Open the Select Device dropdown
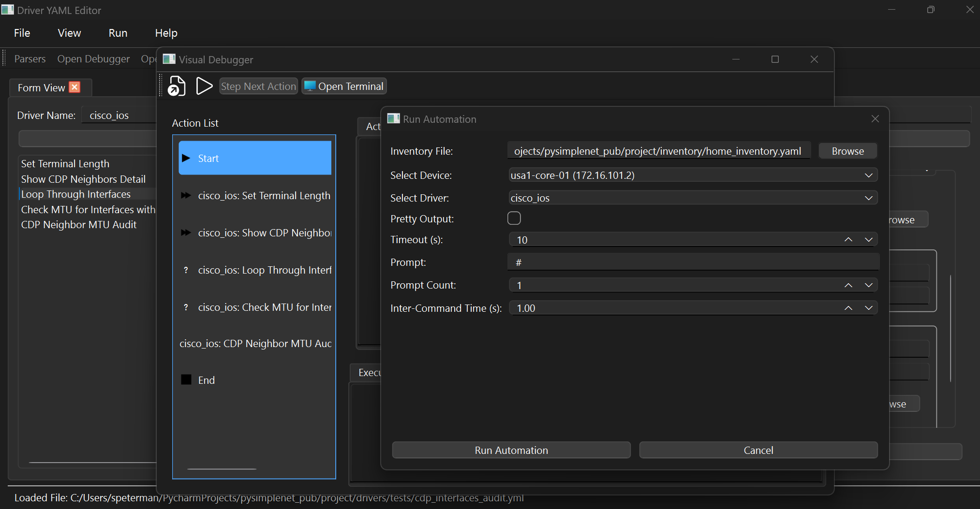This screenshot has width=980, height=509. pyautogui.click(x=868, y=175)
